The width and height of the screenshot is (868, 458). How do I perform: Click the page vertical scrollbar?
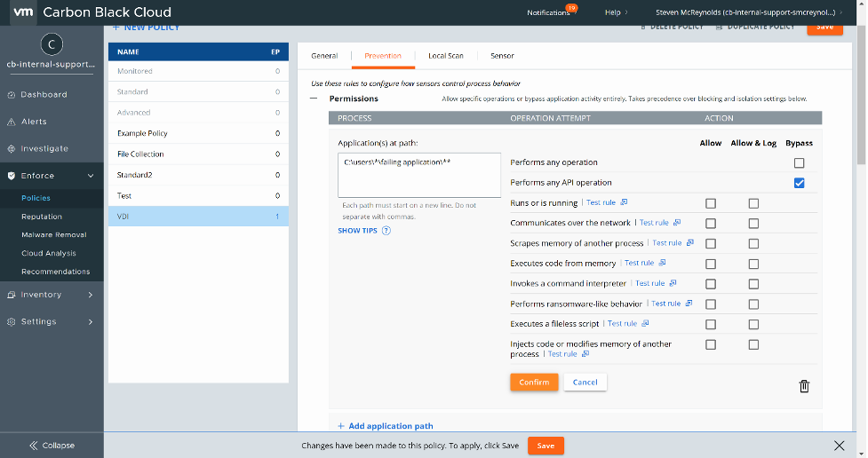[x=862, y=94]
